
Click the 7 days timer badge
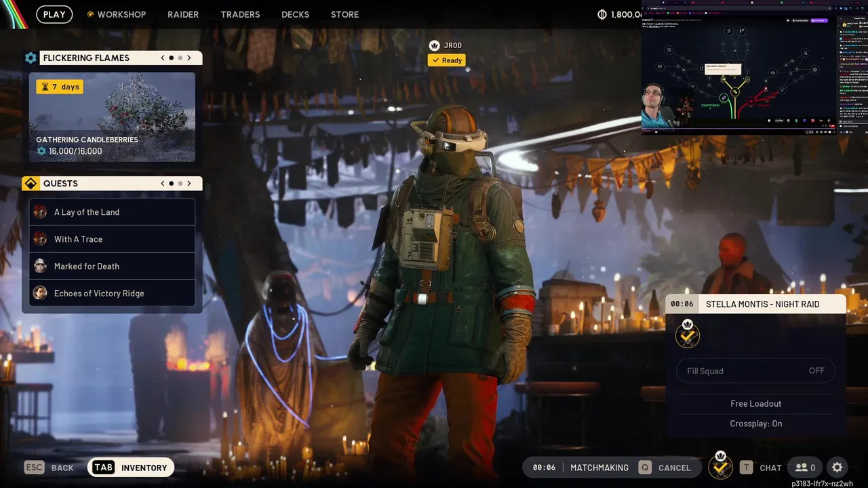point(60,87)
